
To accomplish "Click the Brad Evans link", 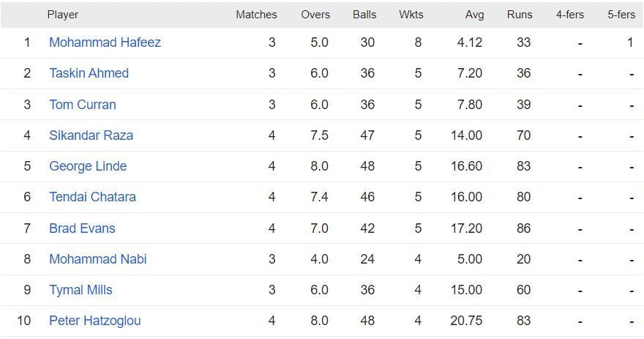I will tap(82, 228).
